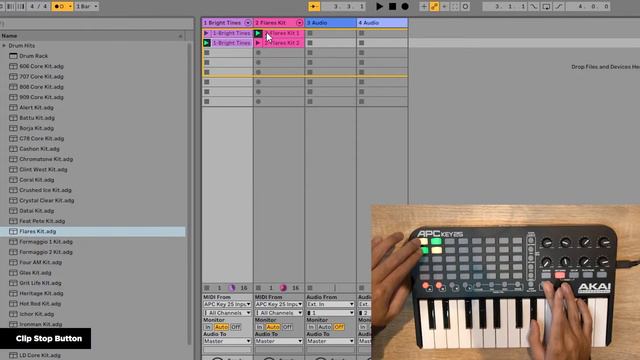
Task: Click the MIDI overdub plus icon
Action: [424, 7]
